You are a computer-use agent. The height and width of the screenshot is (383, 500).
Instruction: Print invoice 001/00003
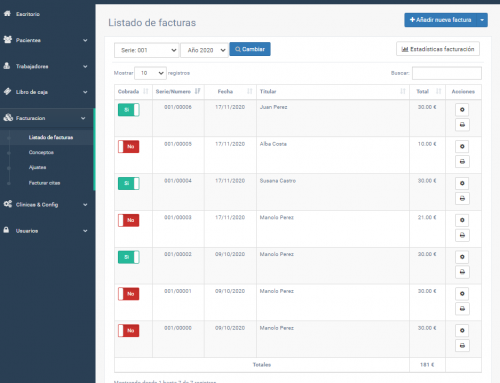[x=462, y=235]
